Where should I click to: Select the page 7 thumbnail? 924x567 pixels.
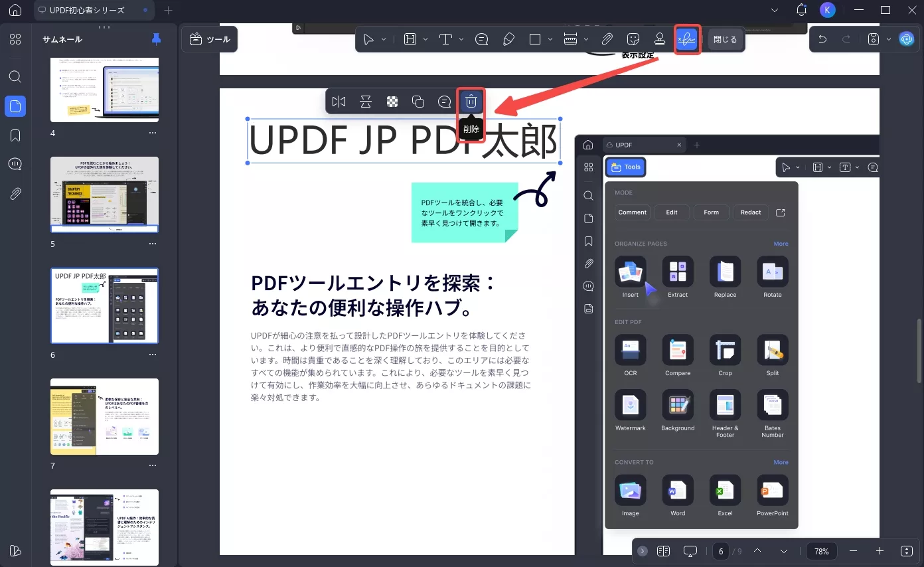click(x=104, y=416)
